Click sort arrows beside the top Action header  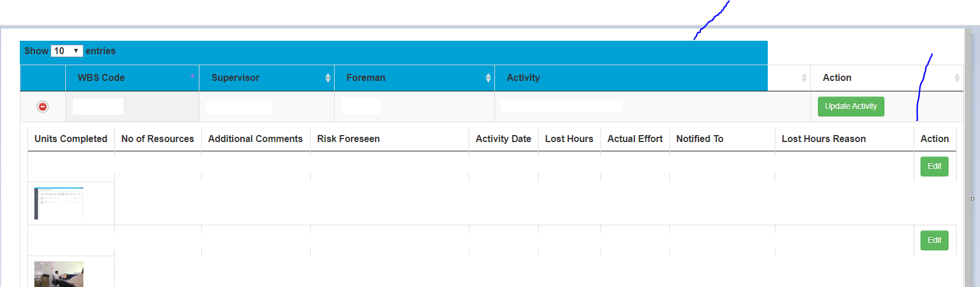click(x=957, y=78)
